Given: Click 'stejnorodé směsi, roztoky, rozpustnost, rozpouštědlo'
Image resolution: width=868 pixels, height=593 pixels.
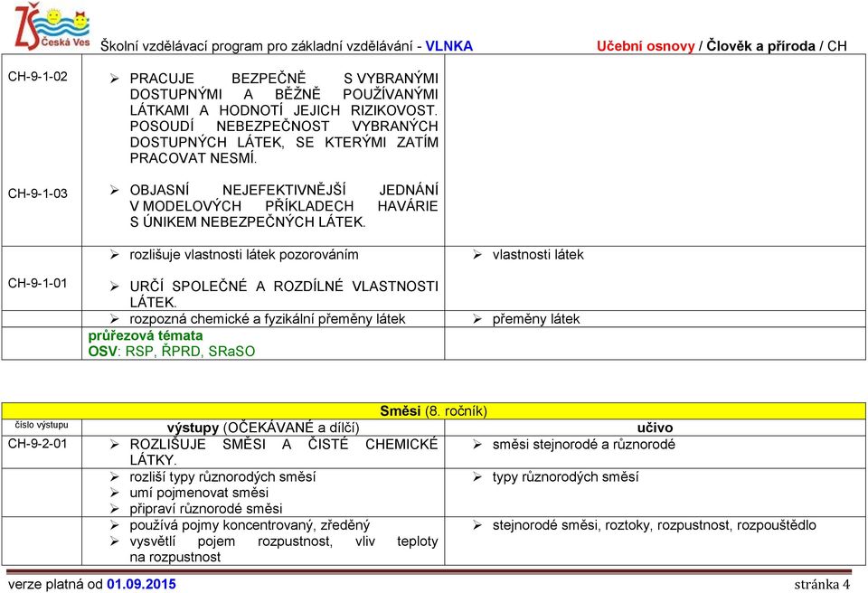Looking at the screenshot, I should (655, 525).
